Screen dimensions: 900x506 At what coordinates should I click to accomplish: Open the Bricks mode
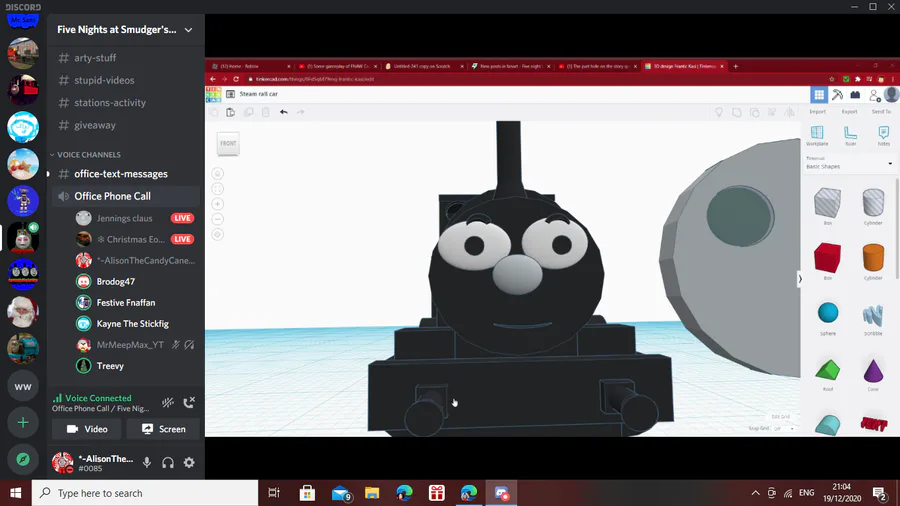pos(855,95)
